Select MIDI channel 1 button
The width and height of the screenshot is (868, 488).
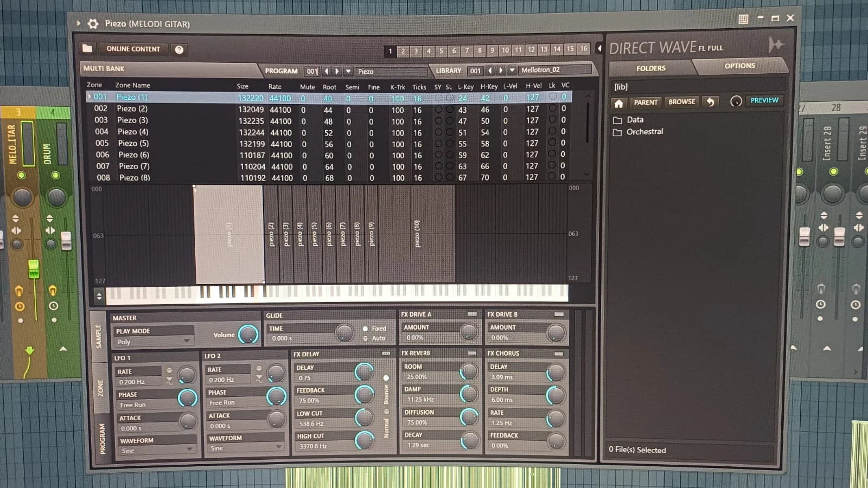coord(390,52)
